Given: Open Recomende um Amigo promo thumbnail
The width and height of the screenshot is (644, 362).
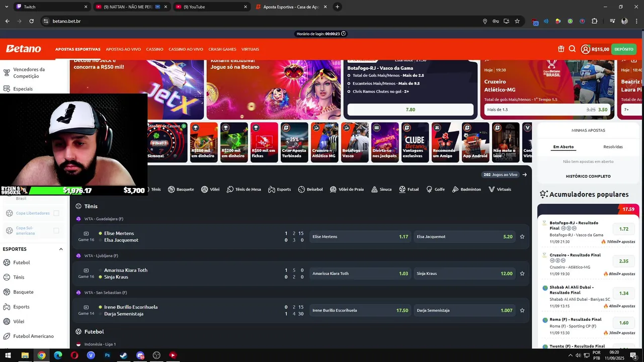Looking at the screenshot, I should (445, 142).
